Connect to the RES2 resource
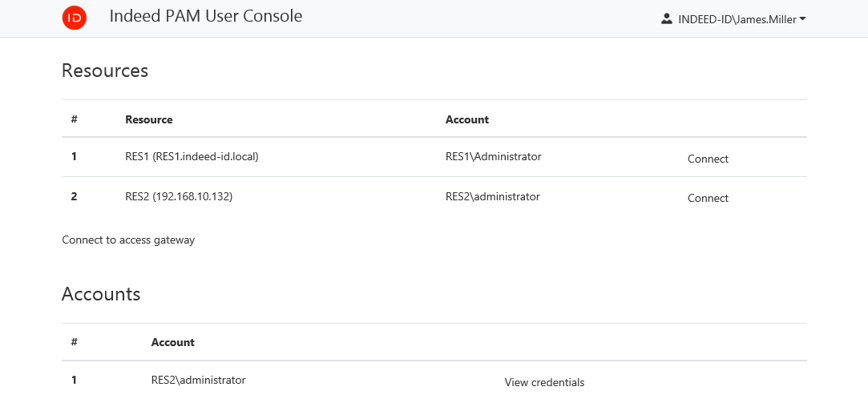 [x=708, y=198]
